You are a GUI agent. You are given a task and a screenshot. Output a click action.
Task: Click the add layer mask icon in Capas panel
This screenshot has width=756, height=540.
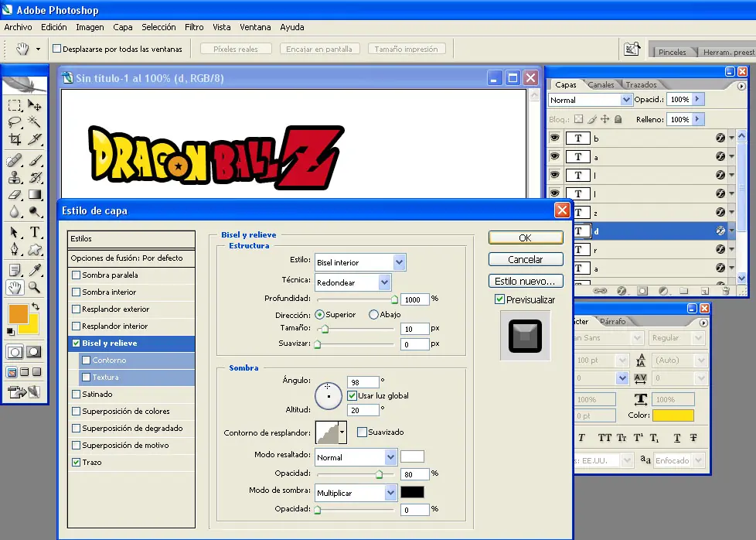[642, 291]
